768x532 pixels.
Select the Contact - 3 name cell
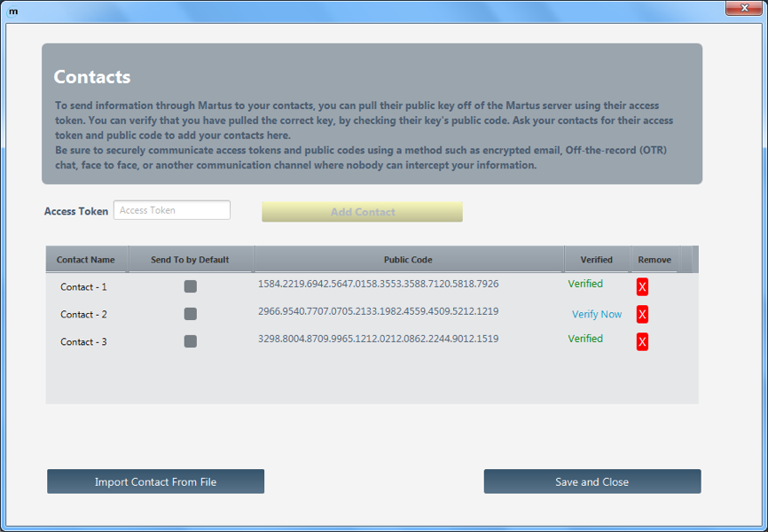pos(83,342)
